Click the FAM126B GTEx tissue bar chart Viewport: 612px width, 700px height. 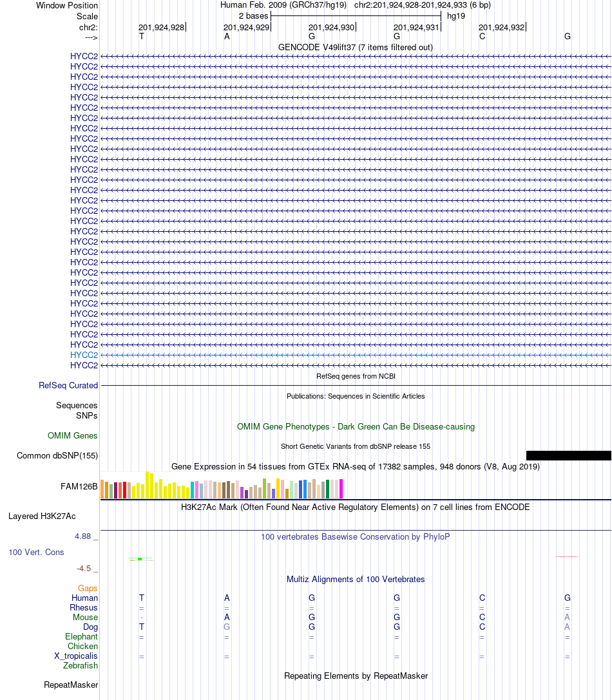click(x=222, y=485)
